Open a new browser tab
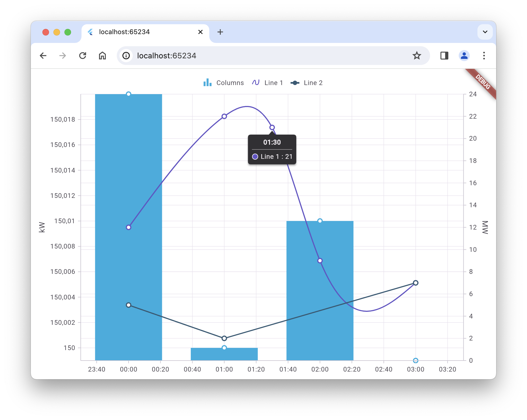The height and width of the screenshot is (420, 527). click(x=220, y=32)
